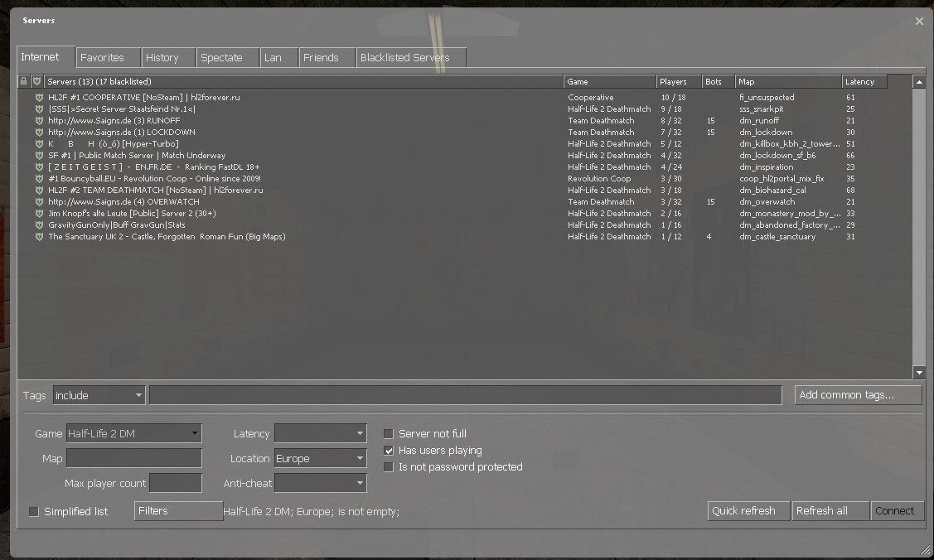The image size is (934, 560).
Task: Select the Secret Server Staatsfeind Nr.1 name
Action: coord(122,109)
